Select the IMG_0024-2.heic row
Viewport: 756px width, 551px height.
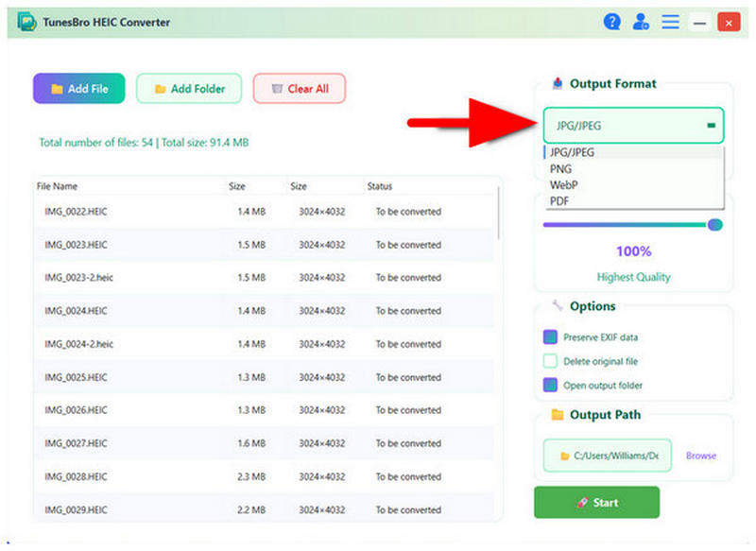[265, 344]
